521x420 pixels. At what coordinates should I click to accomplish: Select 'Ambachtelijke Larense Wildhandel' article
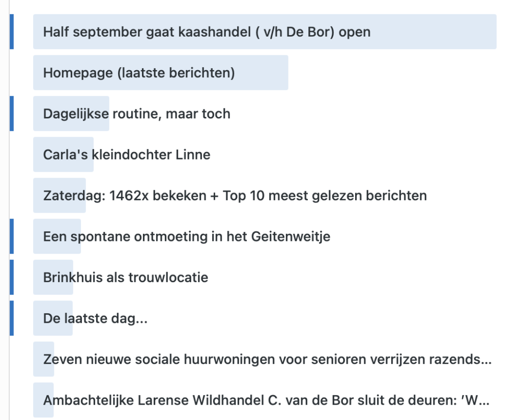click(266, 400)
